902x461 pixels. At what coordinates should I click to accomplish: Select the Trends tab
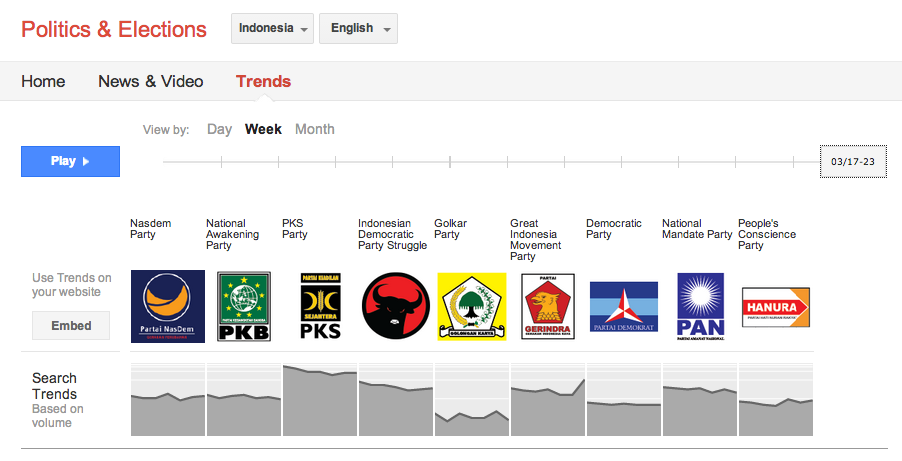(x=263, y=81)
